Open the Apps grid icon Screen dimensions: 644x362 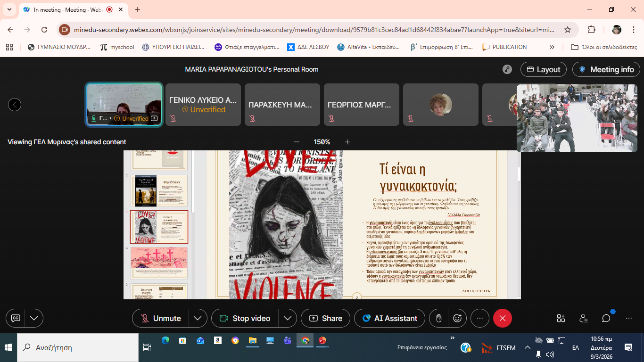point(561,318)
